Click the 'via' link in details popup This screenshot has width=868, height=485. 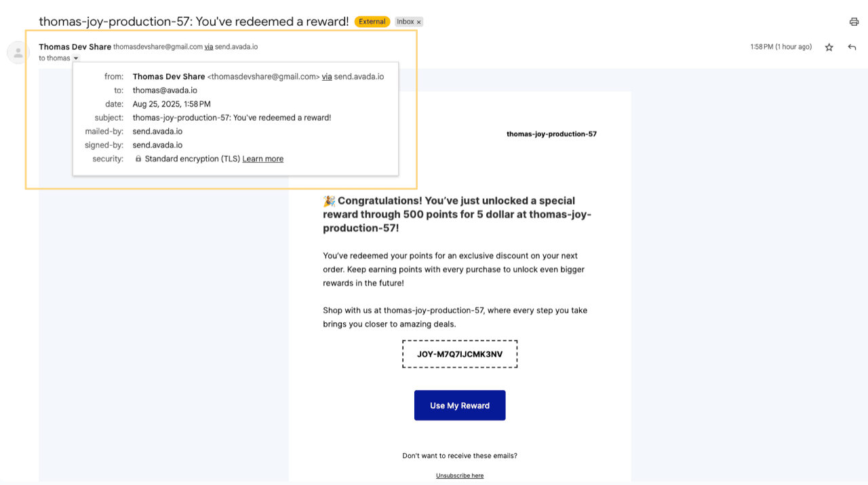(327, 77)
